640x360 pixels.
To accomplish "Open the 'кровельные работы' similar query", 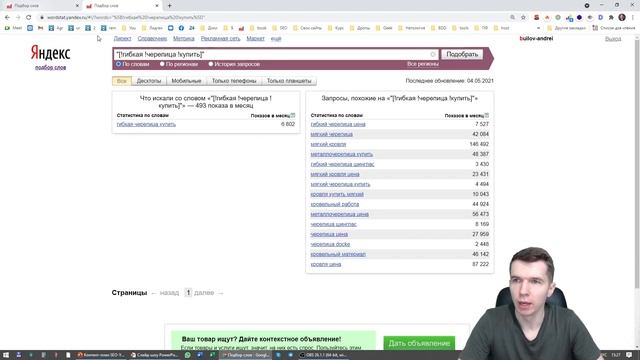I will [335, 204].
